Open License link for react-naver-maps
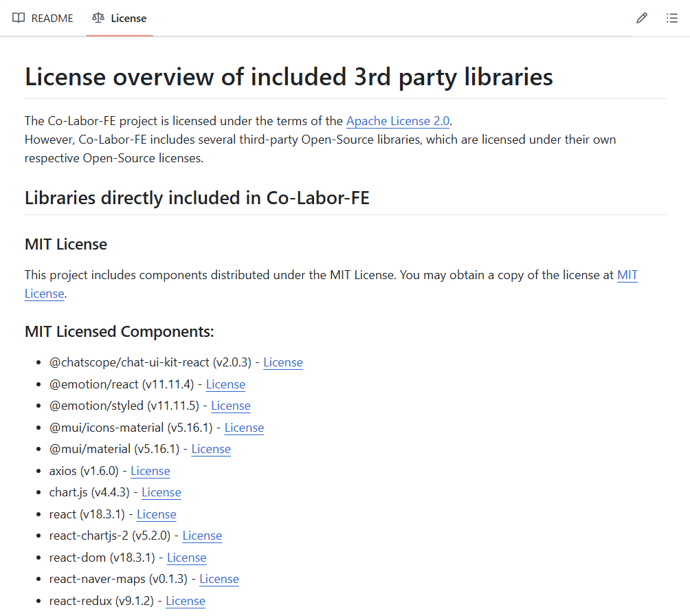The height and width of the screenshot is (616, 690). click(x=219, y=579)
